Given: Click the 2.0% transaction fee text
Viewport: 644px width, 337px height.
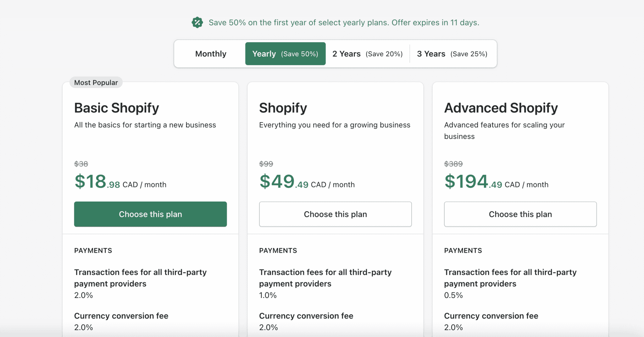Looking at the screenshot, I should point(83,295).
